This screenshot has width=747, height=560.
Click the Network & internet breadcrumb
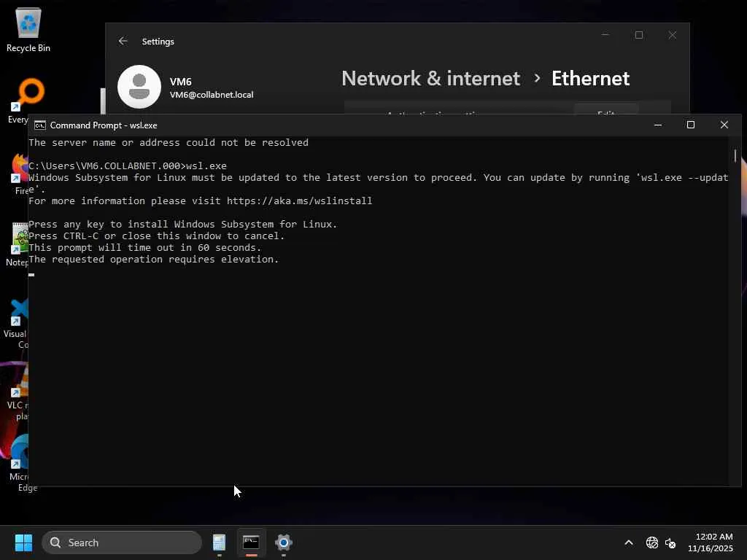point(430,78)
